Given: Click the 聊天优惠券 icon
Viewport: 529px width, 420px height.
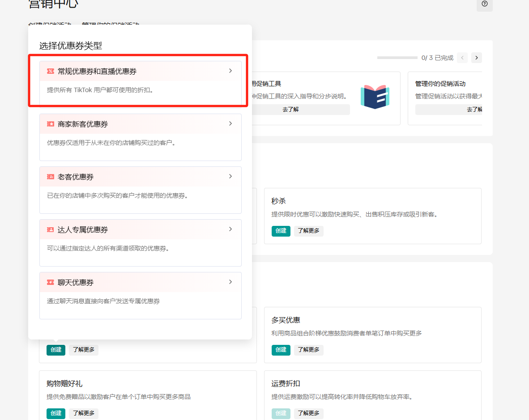Looking at the screenshot, I should [51, 282].
